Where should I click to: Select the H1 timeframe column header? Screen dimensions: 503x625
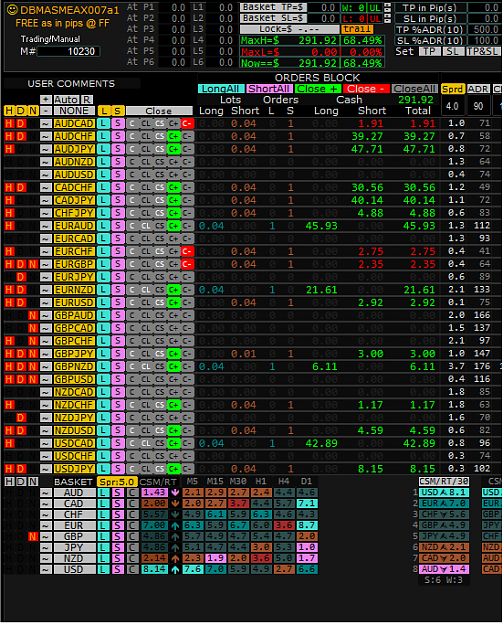coord(261,482)
